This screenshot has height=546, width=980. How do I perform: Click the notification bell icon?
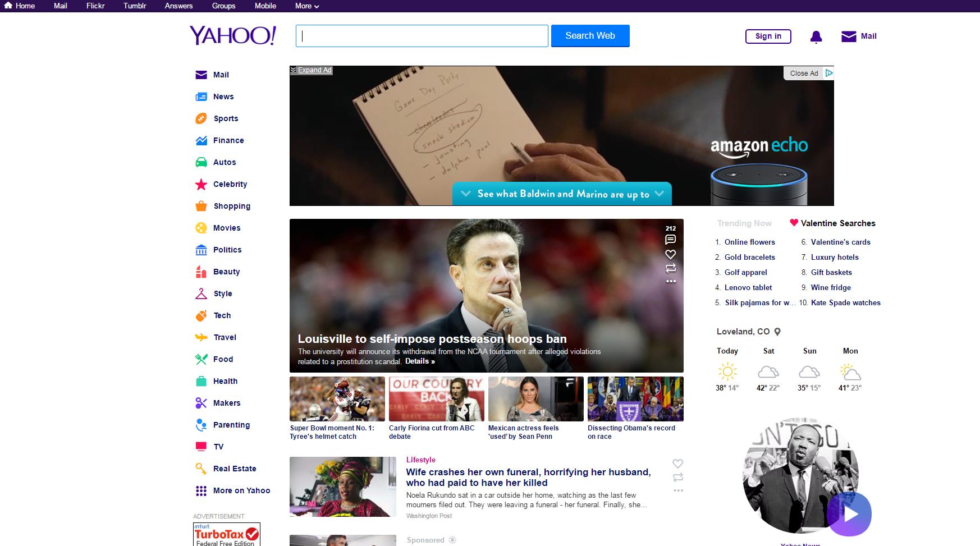tap(817, 36)
